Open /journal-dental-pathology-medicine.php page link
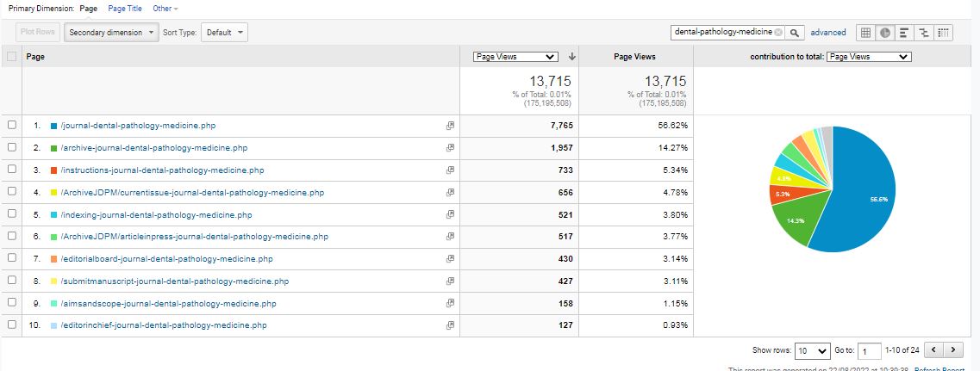This screenshot has width=980, height=371. [x=138, y=126]
